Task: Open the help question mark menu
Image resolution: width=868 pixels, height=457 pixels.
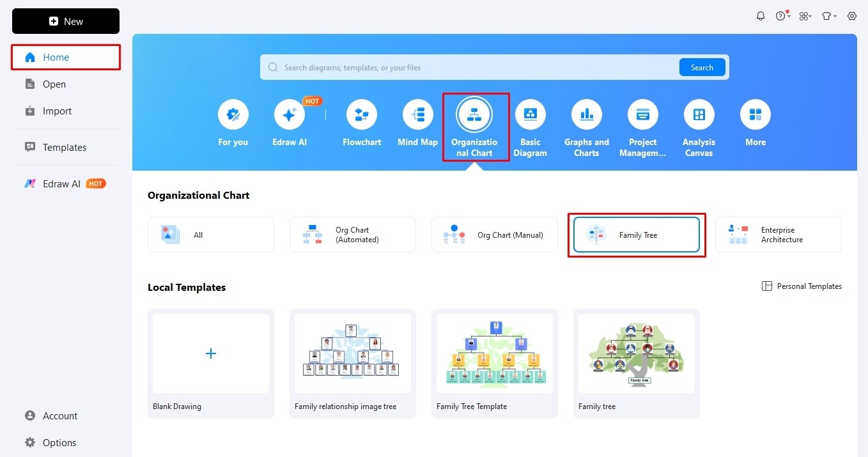Action: [x=783, y=16]
